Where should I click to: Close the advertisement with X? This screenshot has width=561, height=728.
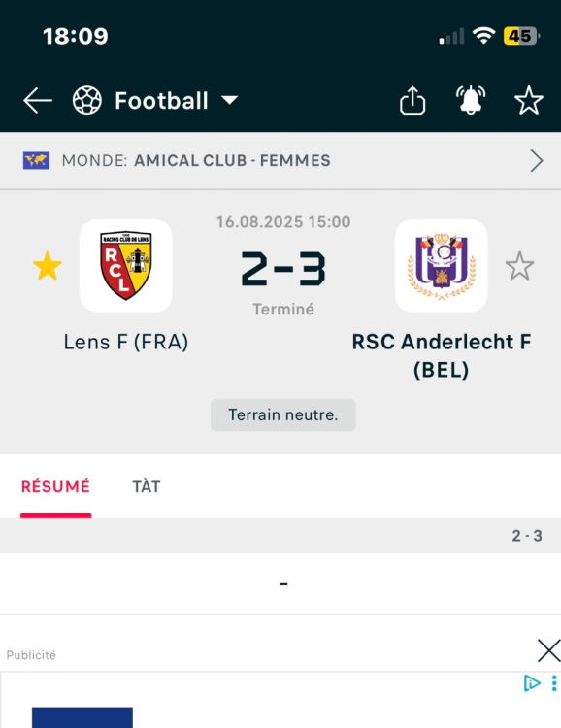pyautogui.click(x=549, y=650)
